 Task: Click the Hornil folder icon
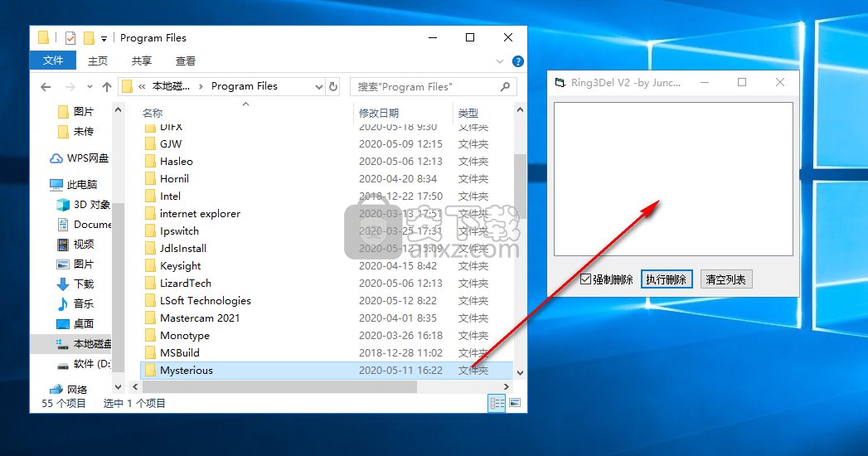tap(150, 179)
